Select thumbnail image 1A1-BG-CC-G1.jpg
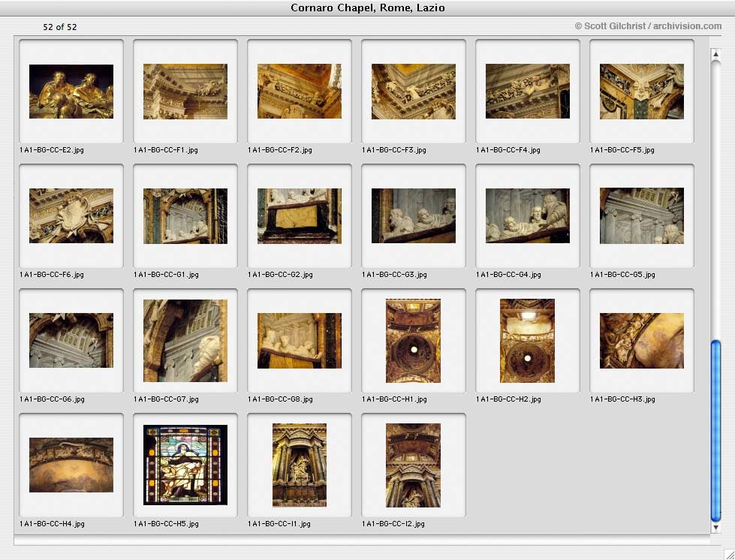 (185, 216)
